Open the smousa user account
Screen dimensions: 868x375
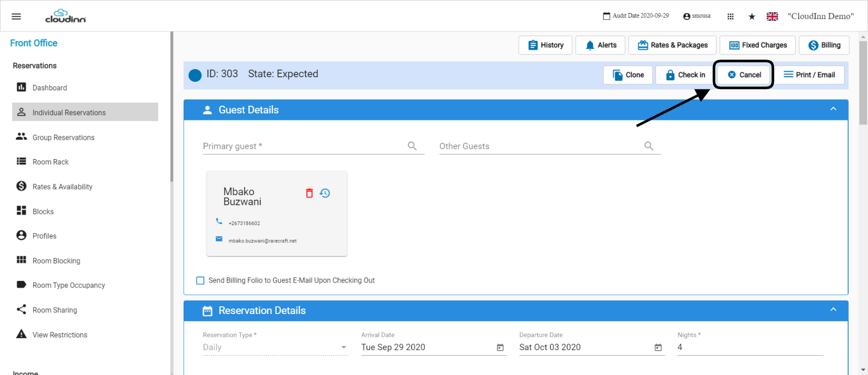tap(697, 16)
